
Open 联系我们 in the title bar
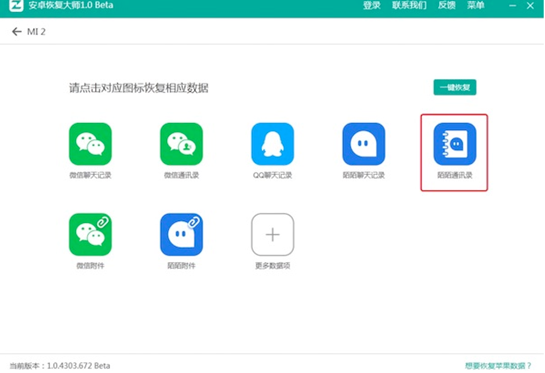(409, 6)
